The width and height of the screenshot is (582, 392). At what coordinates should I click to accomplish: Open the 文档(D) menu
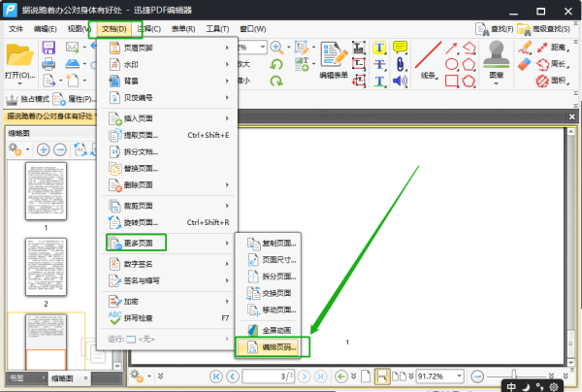pyautogui.click(x=114, y=29)
